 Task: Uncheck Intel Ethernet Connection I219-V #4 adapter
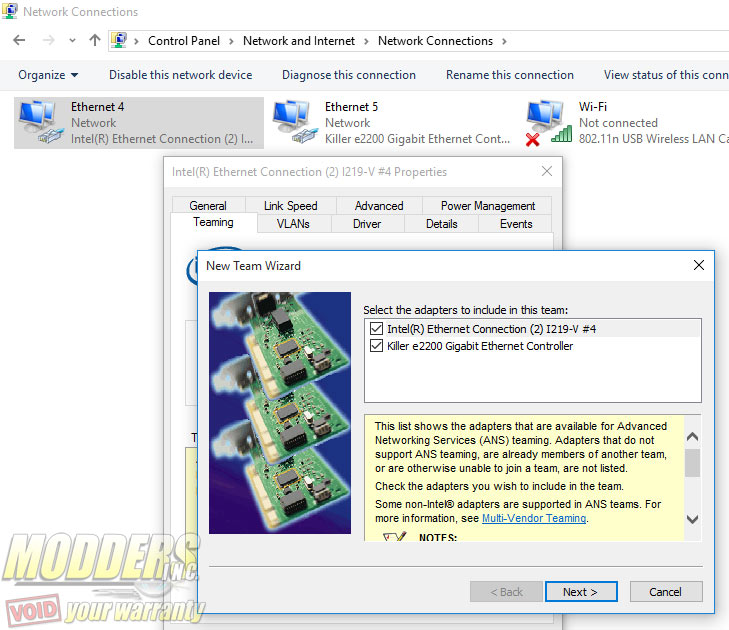376,329
